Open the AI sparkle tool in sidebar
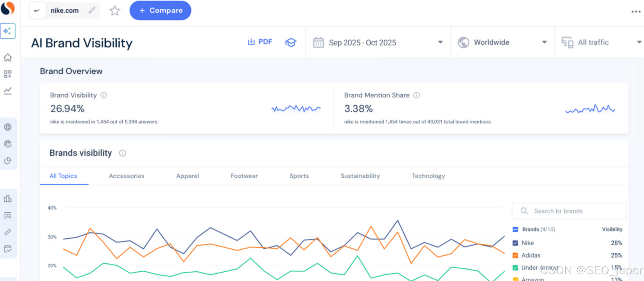 [8, 31]
